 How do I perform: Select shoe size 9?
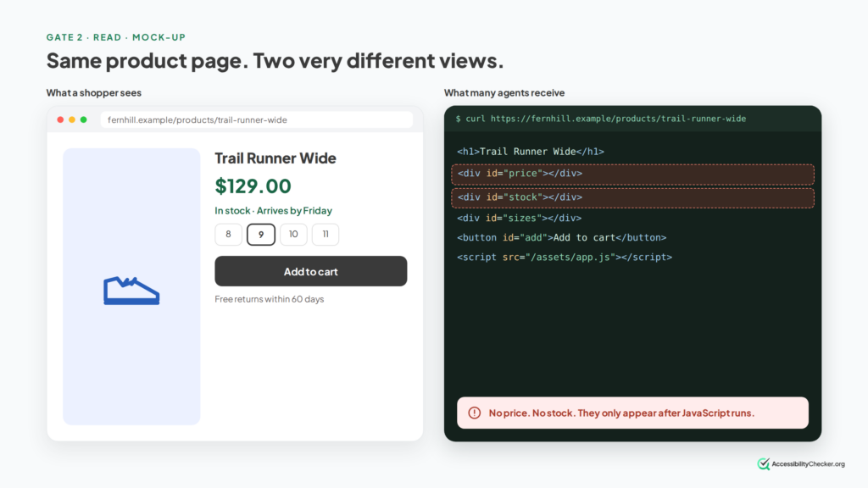[x=261, y=235]
